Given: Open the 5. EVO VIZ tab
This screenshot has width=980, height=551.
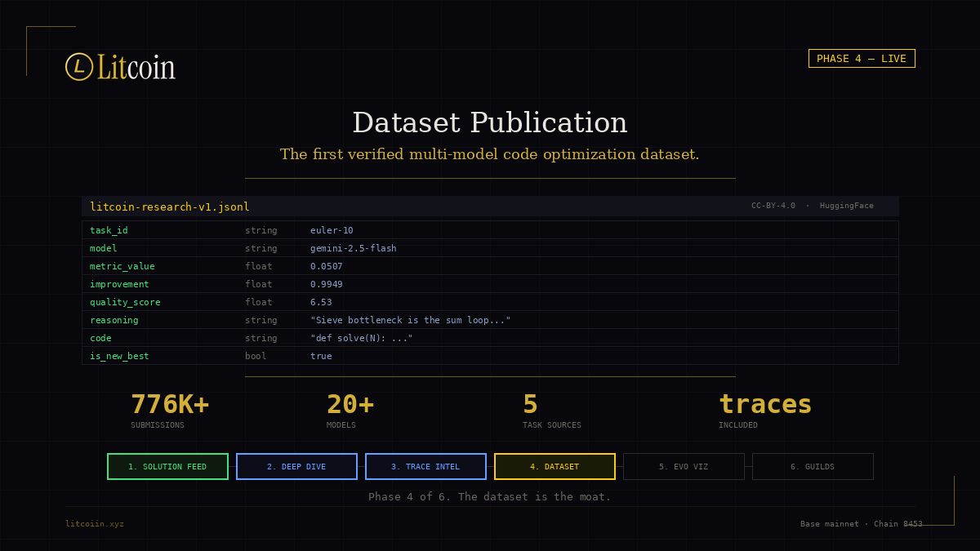Looking at the screenshot, I should click(684, 467).
